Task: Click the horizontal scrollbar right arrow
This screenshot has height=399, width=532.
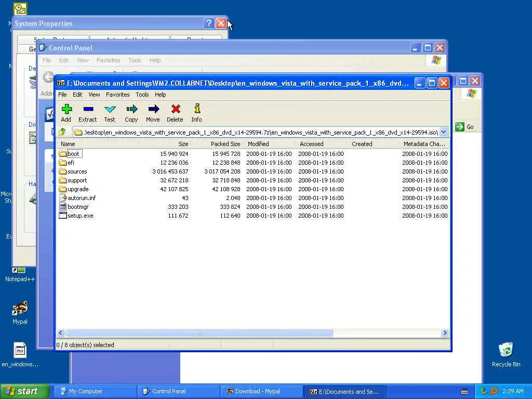Action: [445, 333]
